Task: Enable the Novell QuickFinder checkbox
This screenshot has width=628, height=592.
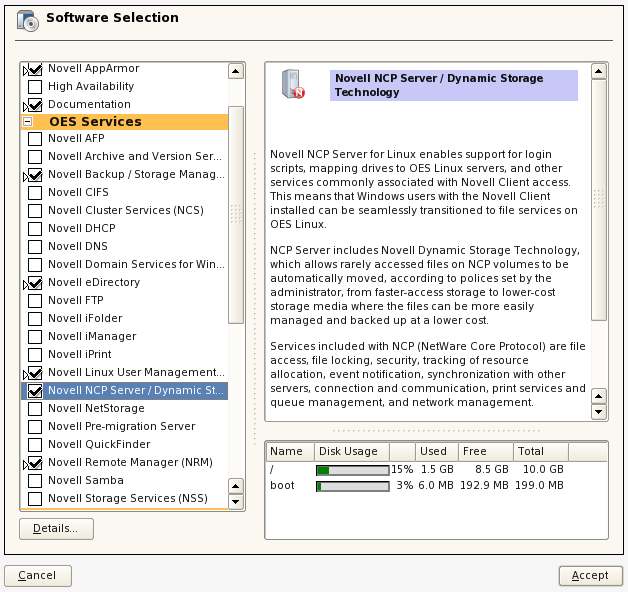Action: 35,445
